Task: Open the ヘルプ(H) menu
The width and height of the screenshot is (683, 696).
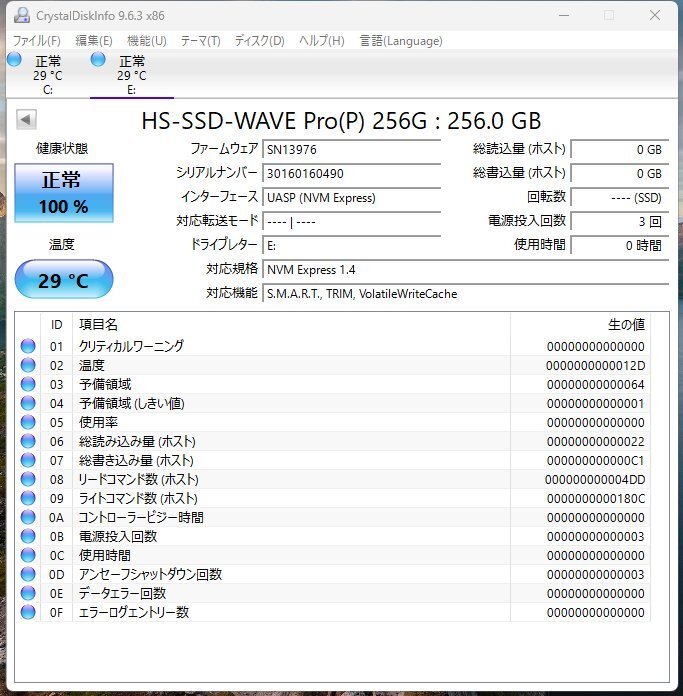Action: (321, 41)
